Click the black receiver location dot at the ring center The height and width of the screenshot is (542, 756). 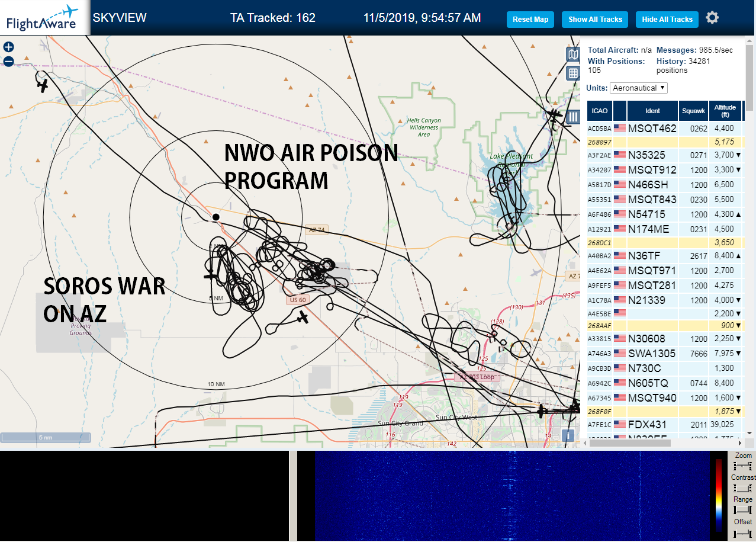pyautogui.click(x=216, y=217)
